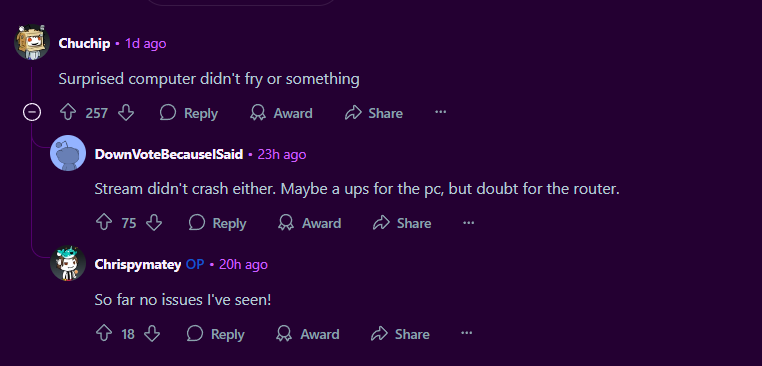Viewport: 762px width, 366px height.
Task: Share Chrispymatey's comment
Action: [400, 334]
